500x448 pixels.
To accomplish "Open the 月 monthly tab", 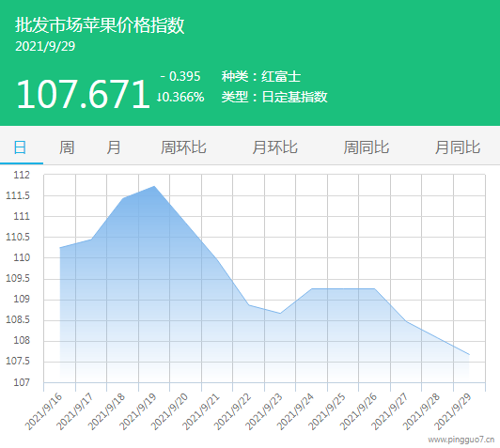I will pyautogui.click(x=114, y=147).
